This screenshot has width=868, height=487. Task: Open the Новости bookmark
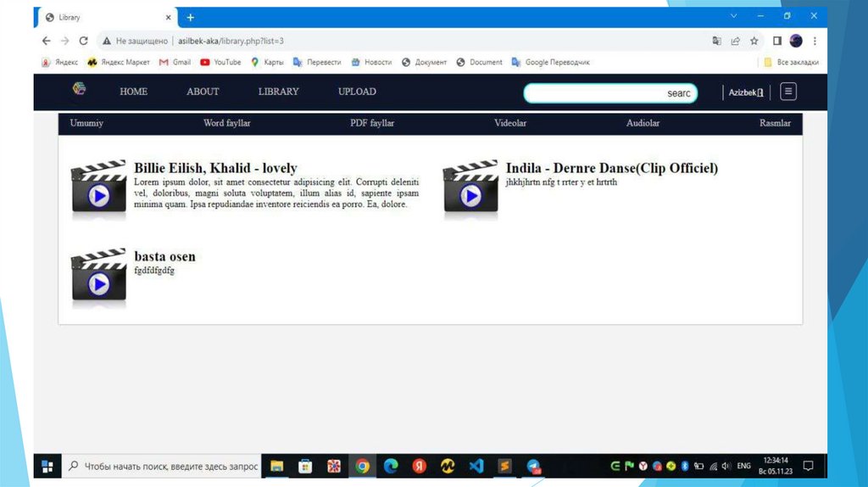point(371,62)
